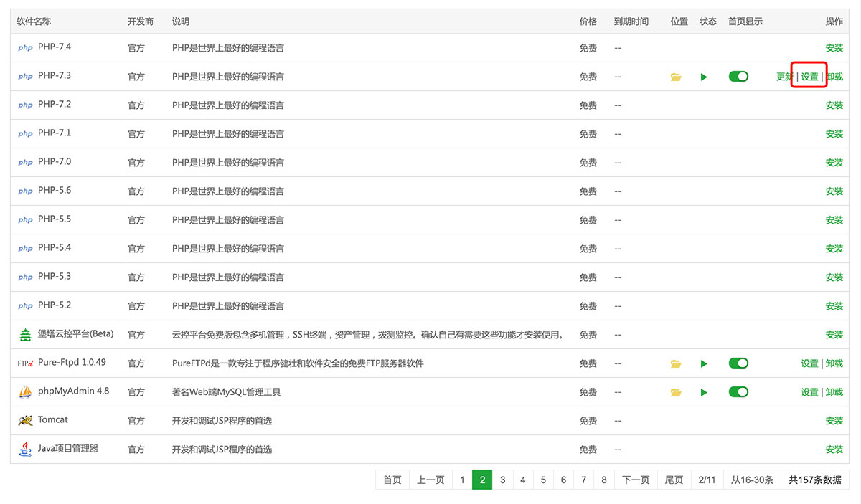This screenshot has width=861, height=504.
Task: Click 安装 to install PHP-5.6
Action: pos(834,191)
